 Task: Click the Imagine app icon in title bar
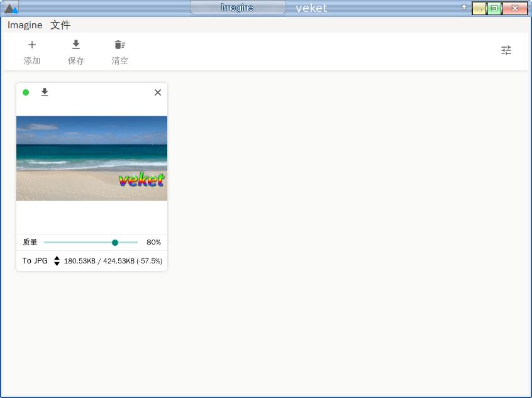(x=11, y=8)
